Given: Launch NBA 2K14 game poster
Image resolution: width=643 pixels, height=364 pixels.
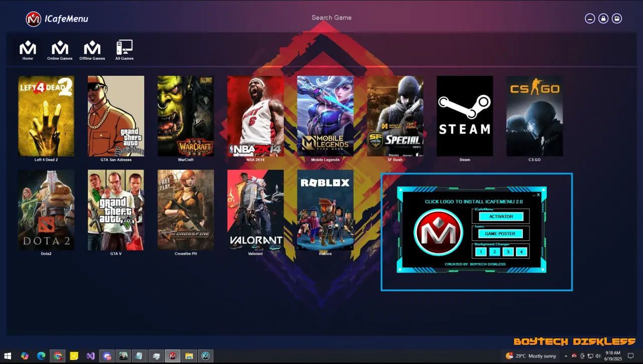Looking at the screenshot, I should [x=256, y=116].
